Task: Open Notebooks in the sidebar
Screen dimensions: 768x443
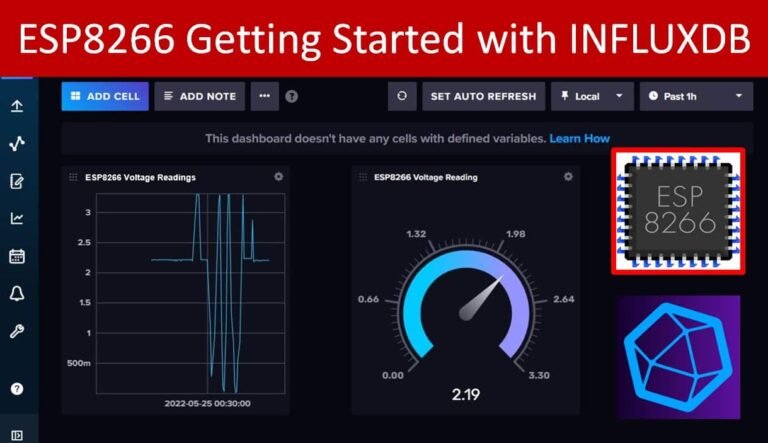Action: coord(17,181)
